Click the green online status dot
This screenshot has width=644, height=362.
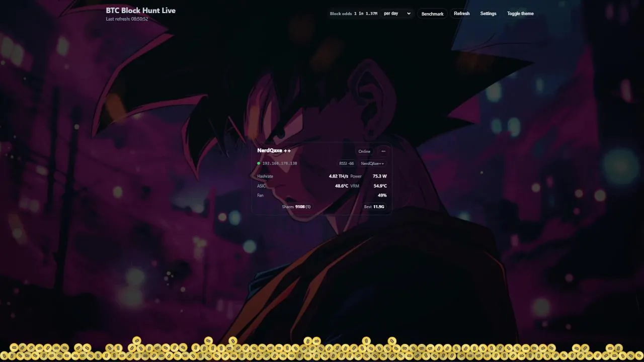click(x=259, y=163)
